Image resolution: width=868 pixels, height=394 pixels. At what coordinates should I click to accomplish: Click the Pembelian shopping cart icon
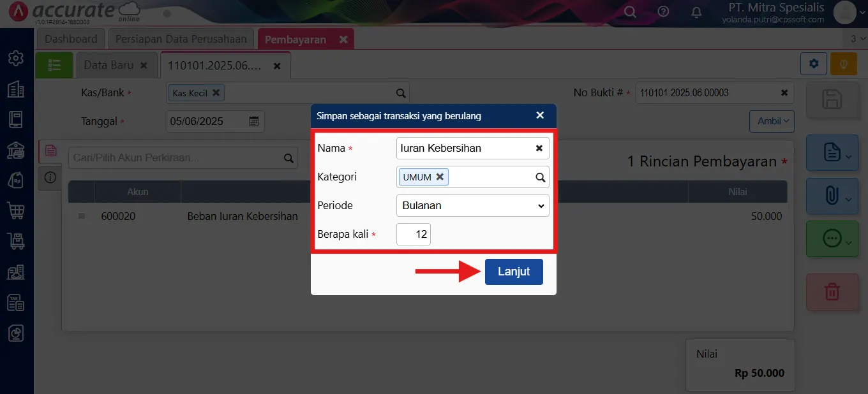(x=16, y=211)
